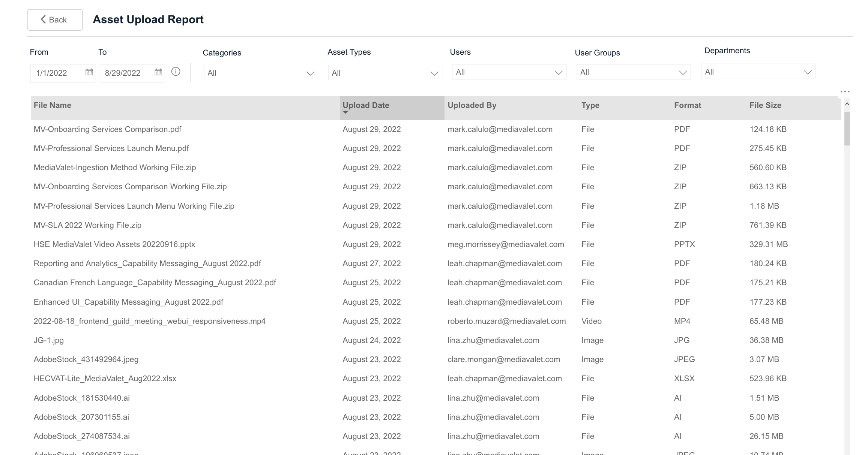
Task: Open the From date calendar picker
Action: click(x=89, y=72)
